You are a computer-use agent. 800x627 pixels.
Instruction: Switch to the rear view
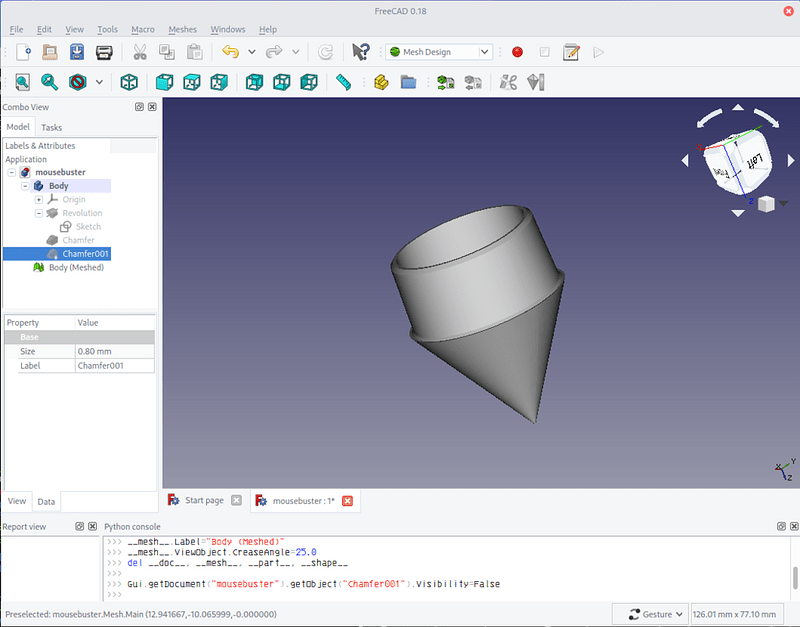click(x=254, y=82)
